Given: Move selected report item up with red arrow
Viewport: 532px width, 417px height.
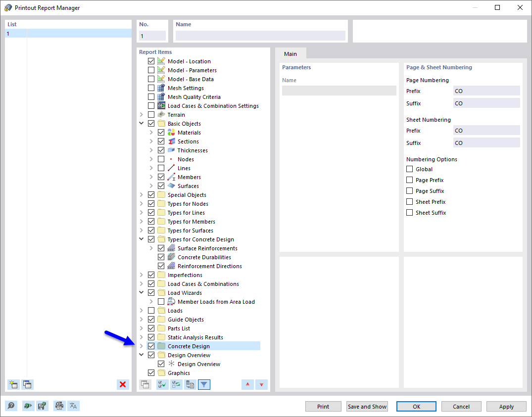Looking at the screenshot, I should pos(247,384).
